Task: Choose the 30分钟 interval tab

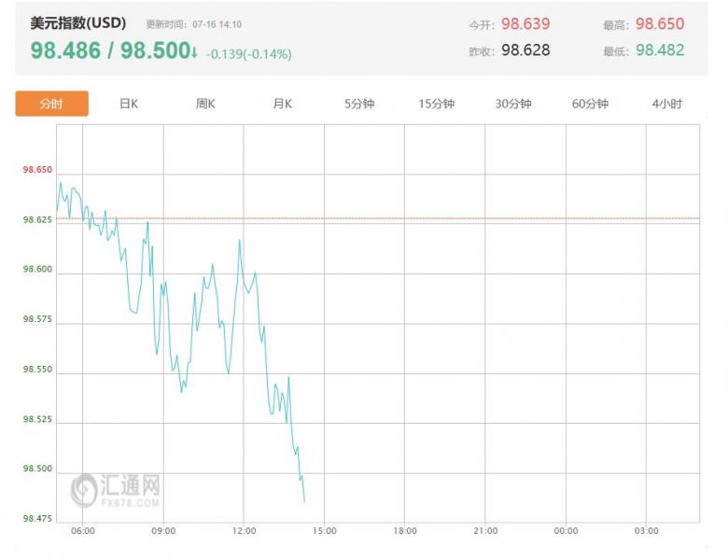Action: pos(512,104)
